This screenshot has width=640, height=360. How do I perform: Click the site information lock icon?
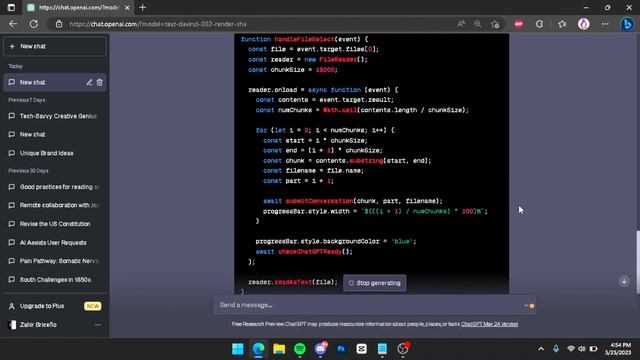tap(59, 24)
